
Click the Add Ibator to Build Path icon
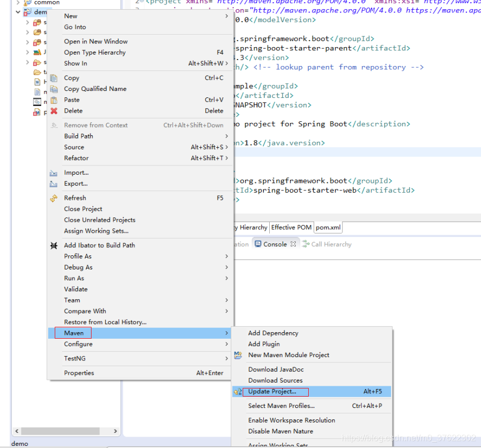point(54,245)
